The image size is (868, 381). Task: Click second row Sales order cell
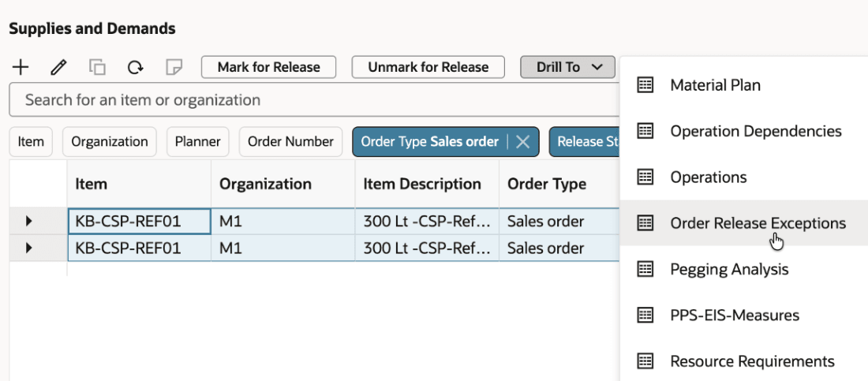click(559, 248)
